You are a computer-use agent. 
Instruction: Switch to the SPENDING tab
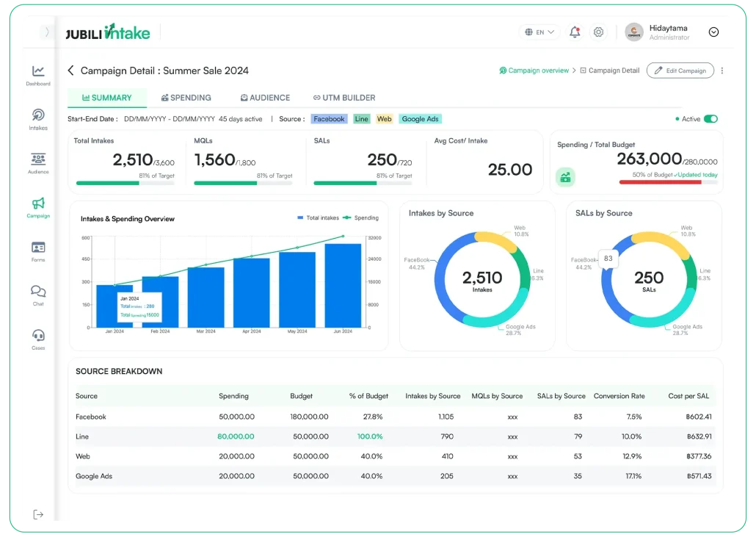point(186,98)
